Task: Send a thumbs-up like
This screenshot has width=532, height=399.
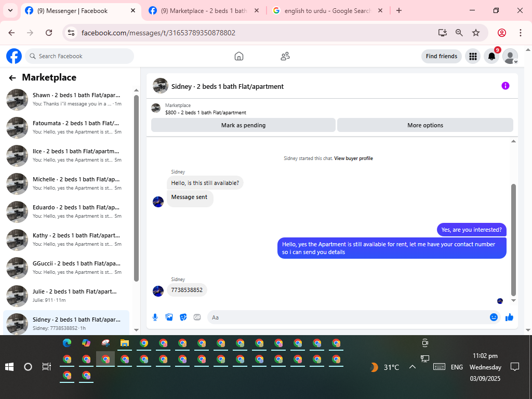Action: pos(509,317)
